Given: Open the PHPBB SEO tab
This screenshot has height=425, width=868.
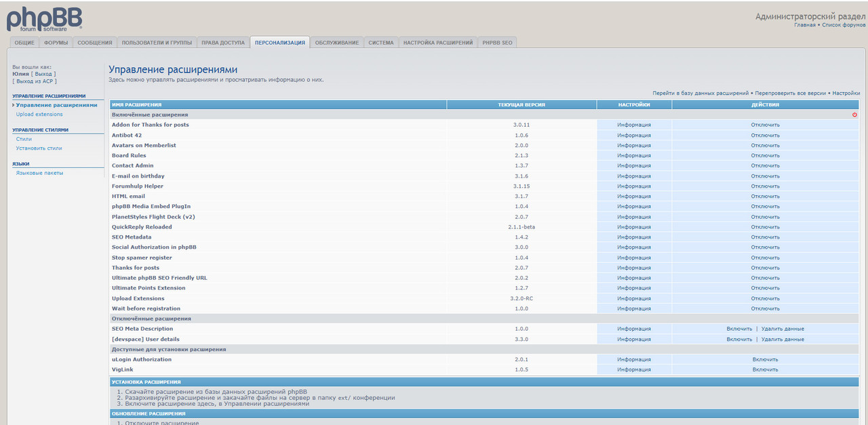Looking at the screenshot, I should click(498, 43).
